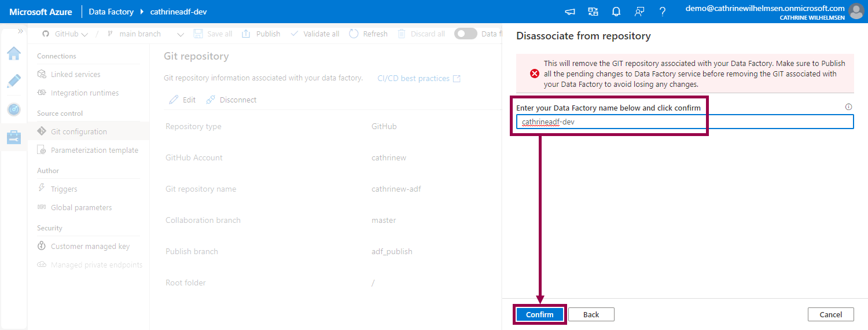
Task: Click the feedback icon in header
Action: coord(639,12)
